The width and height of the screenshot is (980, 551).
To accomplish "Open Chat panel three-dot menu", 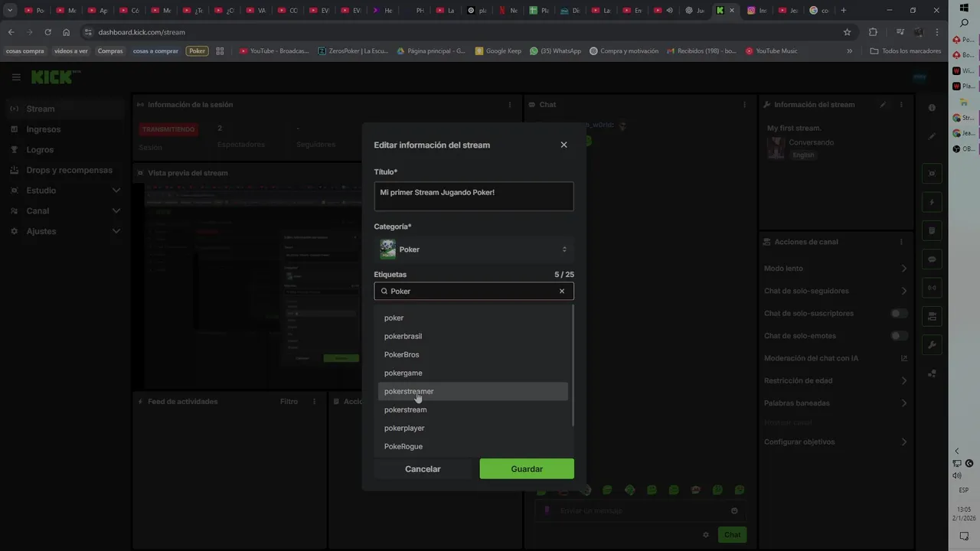I will click(744, 105).
